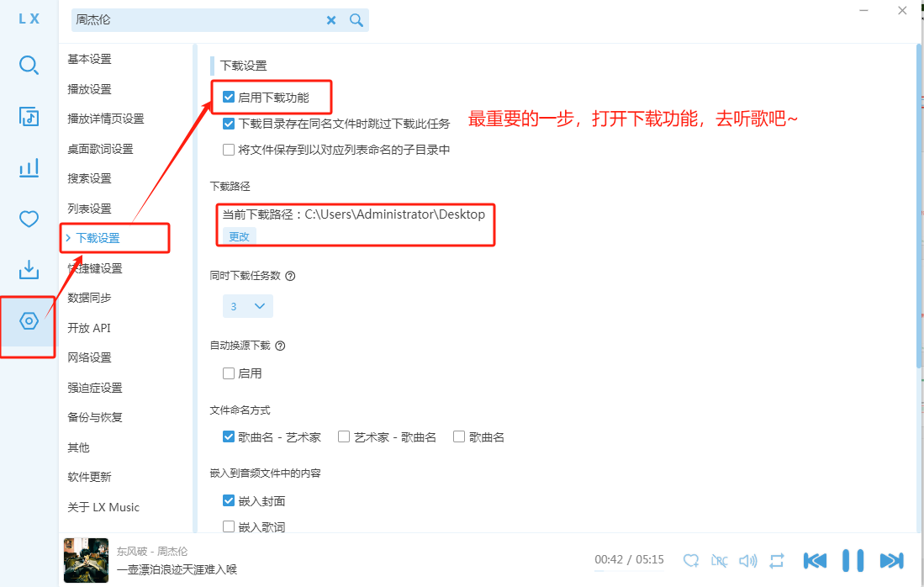Toggle desktop lyrics LRC icon in player bar
This screenshot has width=924, height=587.
(x=720, y=560)
